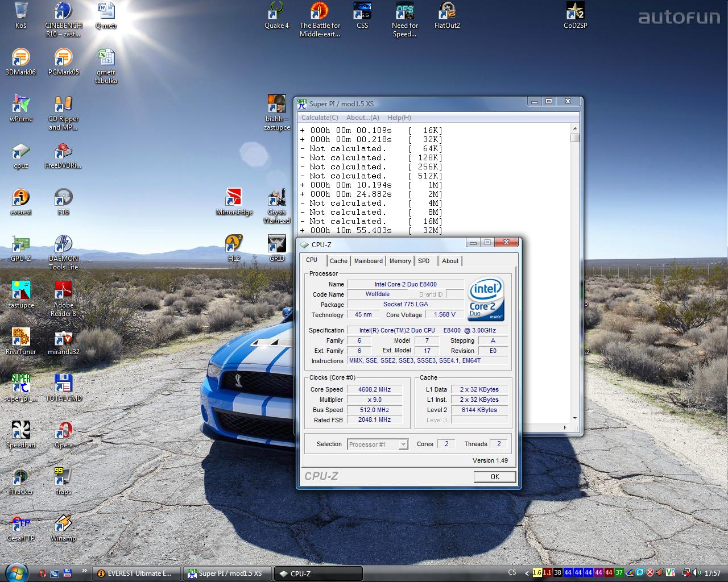This screenshot has width=728, height=582.
Task: Launch 3DMark06 desktop shortcut
Action: (x=21, y=61)
